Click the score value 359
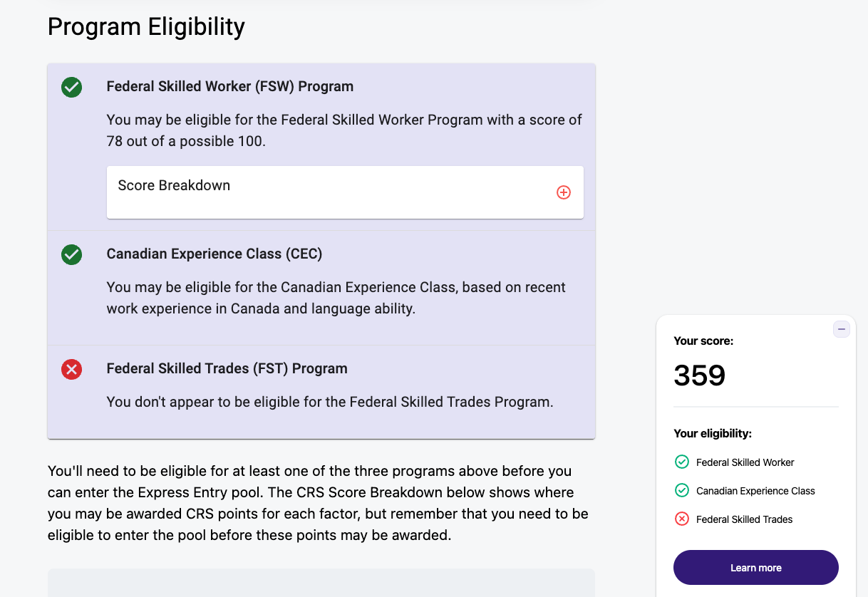868x597 pixels. point(699,375)
